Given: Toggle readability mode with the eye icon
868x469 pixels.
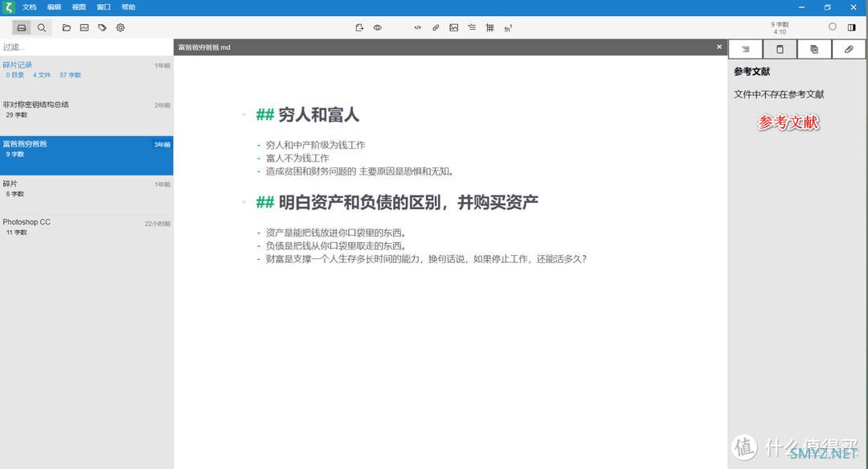Looking at the screenshot, I should point(378,27).
